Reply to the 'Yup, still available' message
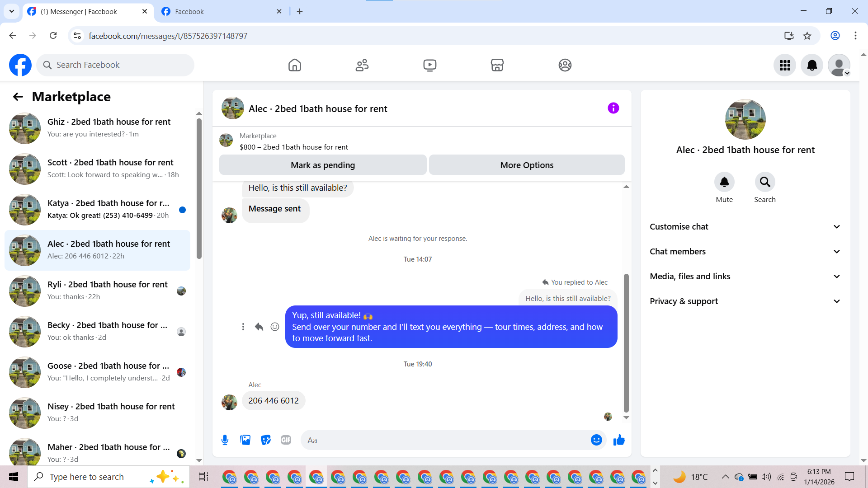Viewport: 868px width, 488px height. point(259,327)
